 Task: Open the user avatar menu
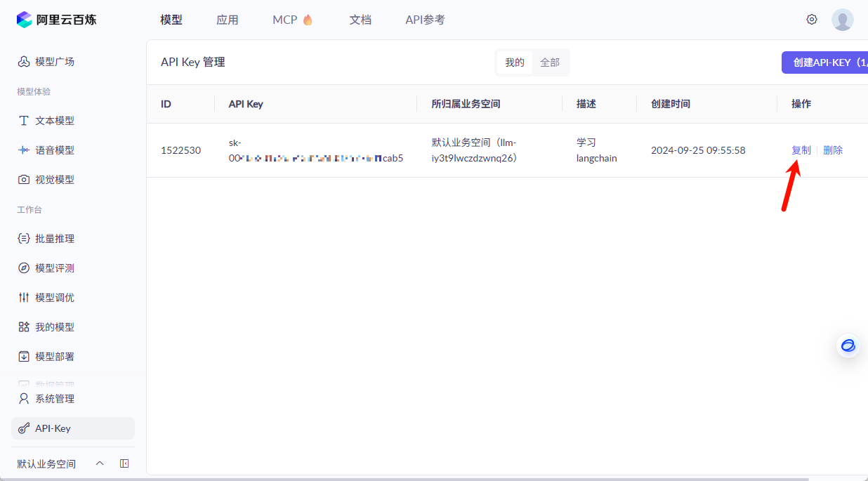point(843,20)
